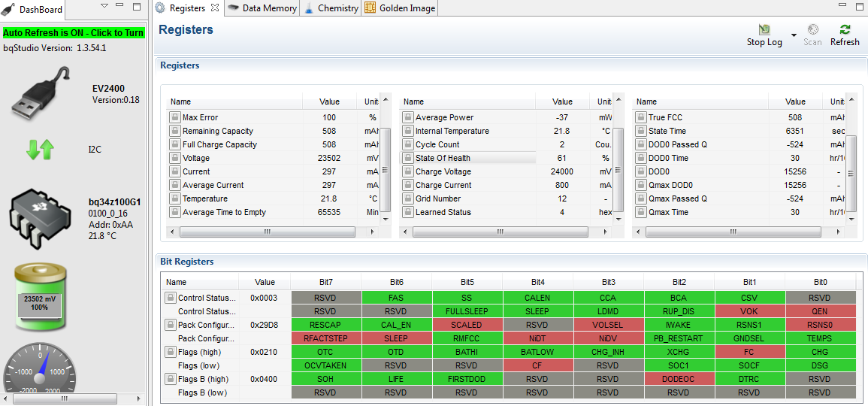Click the lock icon beside State Of Health
The height and width of the screenshot is (406, 868).
click(x=407, y=158)
